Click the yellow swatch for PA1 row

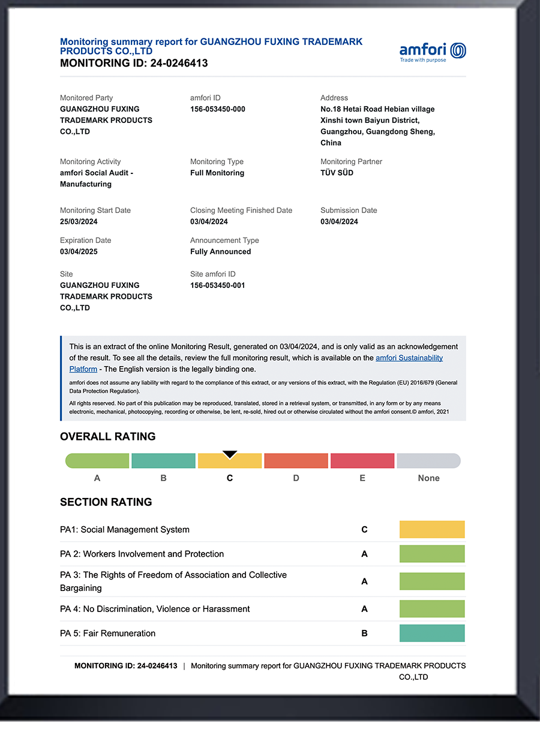point(432,529)
